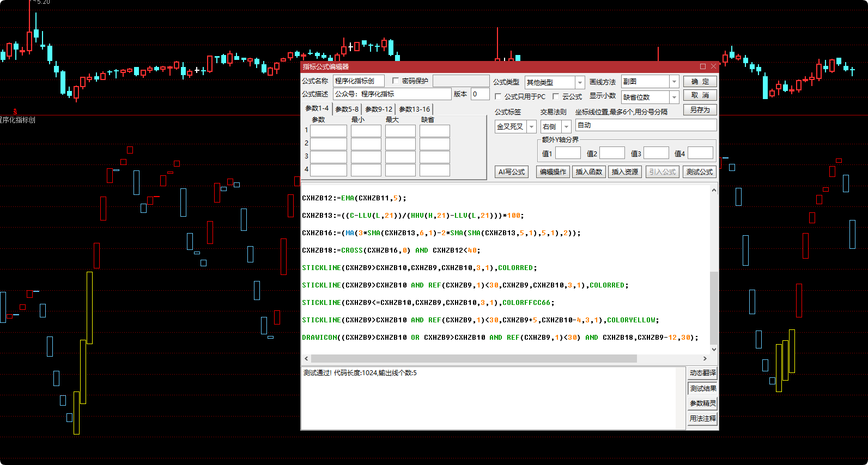Expand the 画线方法 dropdown showing 副图
The width and height of the screenshot is (868, 465).
(x=674, y=82)
